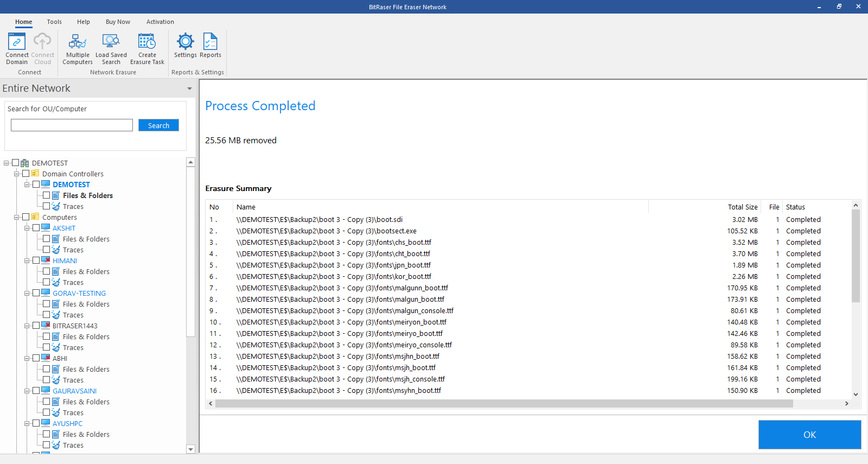The height and width of the screenshot is (464, 868).
Task: Open the Reports icon
Action: (x=210, y=42)
